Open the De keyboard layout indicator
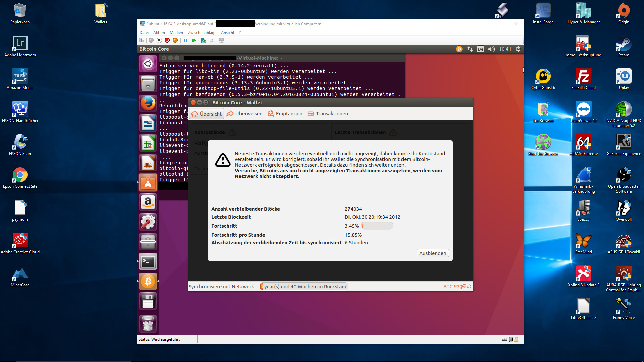Image resolution: width=644 pixels, height=362 pixels. (480, 49)
